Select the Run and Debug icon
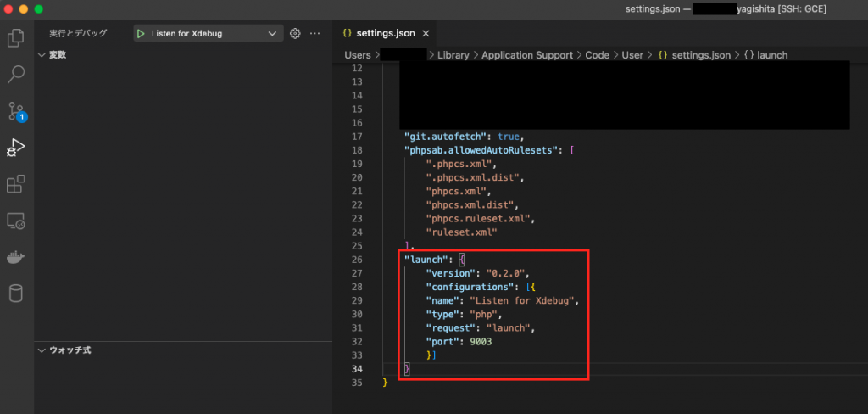 pos(16,148)
